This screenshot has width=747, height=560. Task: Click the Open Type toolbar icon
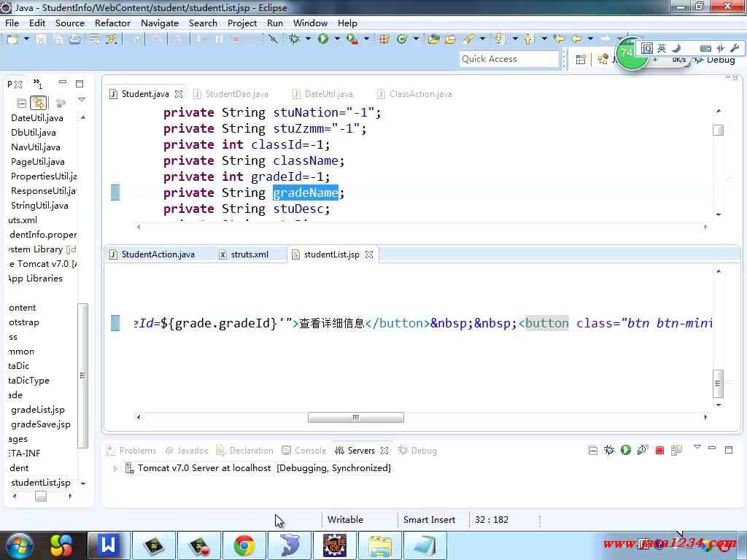coord(433,39)
